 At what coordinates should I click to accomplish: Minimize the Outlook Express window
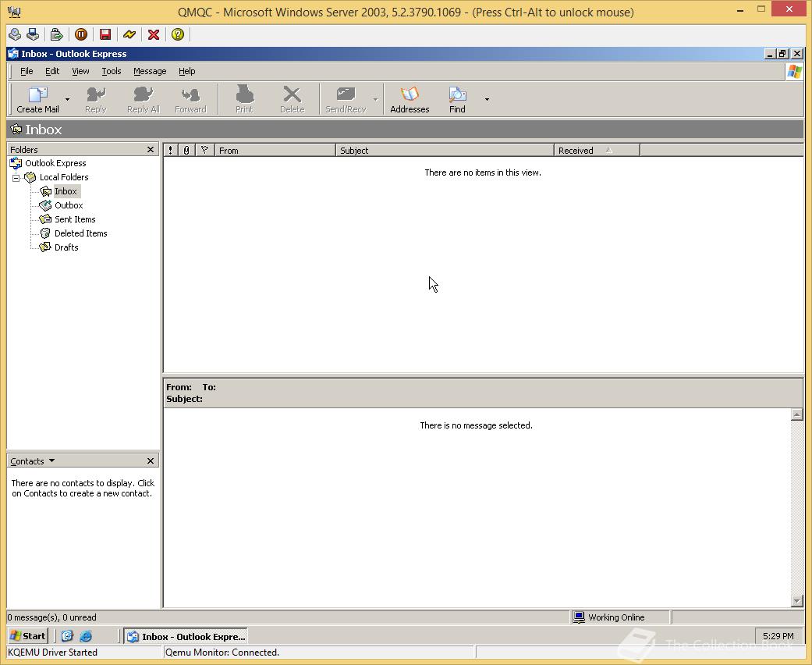[770, 53]
